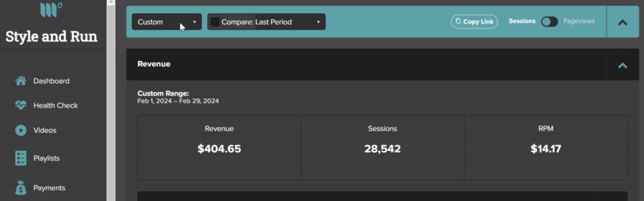Click the Payments money bag icon
The width and height of the screenshot is (644, 201).
[21, 187]
